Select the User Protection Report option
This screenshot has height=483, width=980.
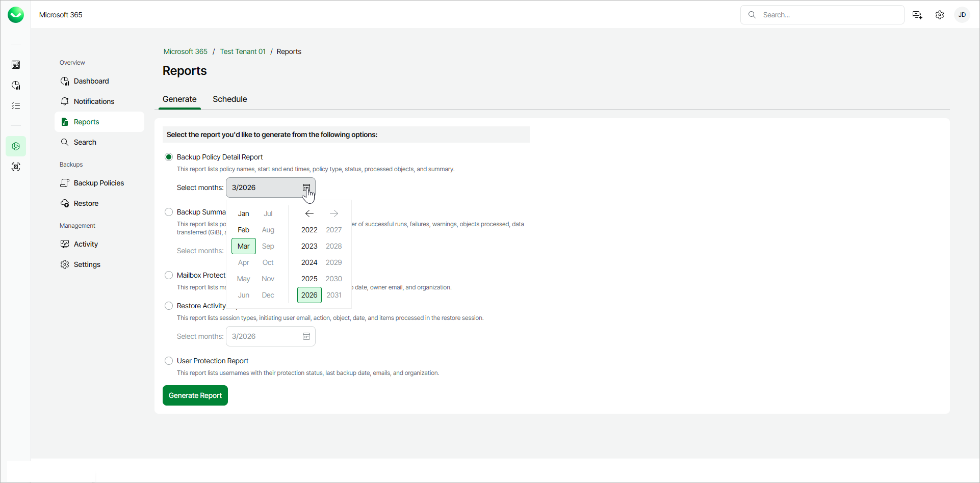(169, 361)
